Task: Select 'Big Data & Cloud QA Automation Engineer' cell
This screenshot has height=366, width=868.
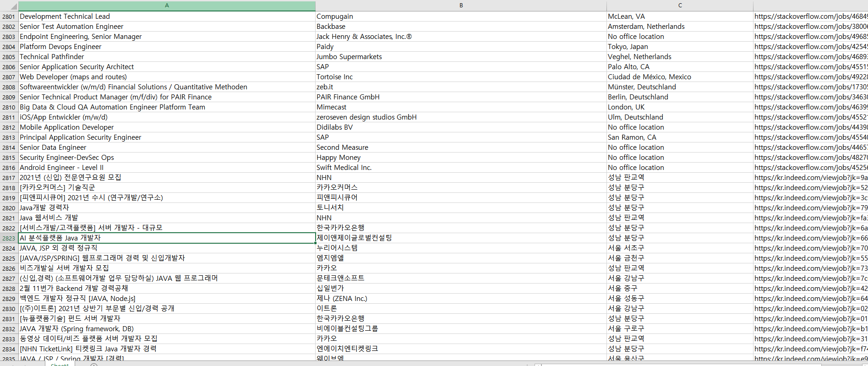Action: [167, 107]
